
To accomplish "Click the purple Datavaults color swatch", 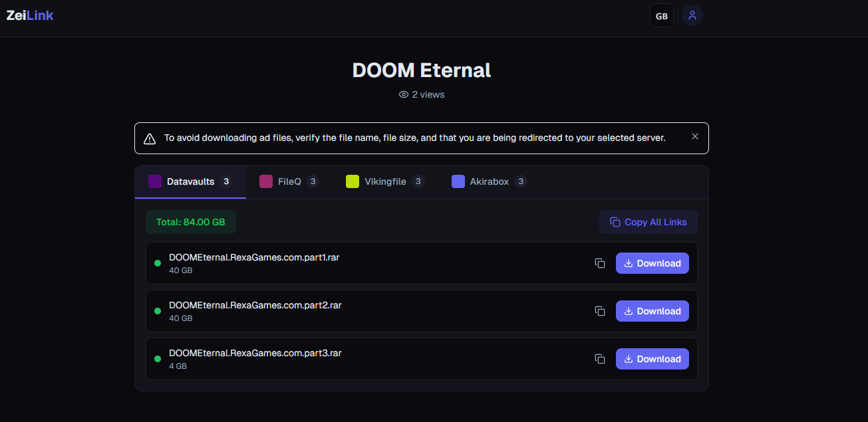I will [x=155, y=181].
